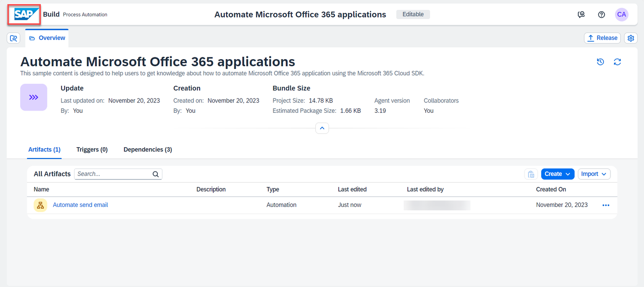Select the Dependencies (3) tab
The width and height of the screenshot is (644, 287).
[148, 150]
